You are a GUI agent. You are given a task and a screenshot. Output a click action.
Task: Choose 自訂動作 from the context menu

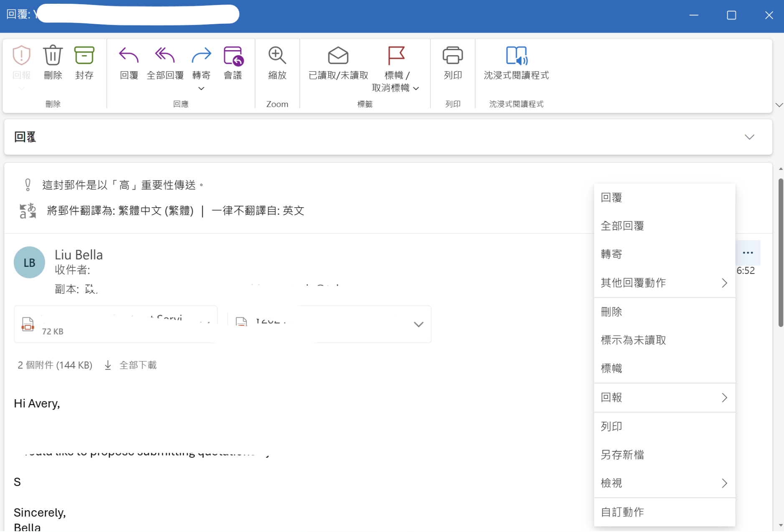(664, 512)
